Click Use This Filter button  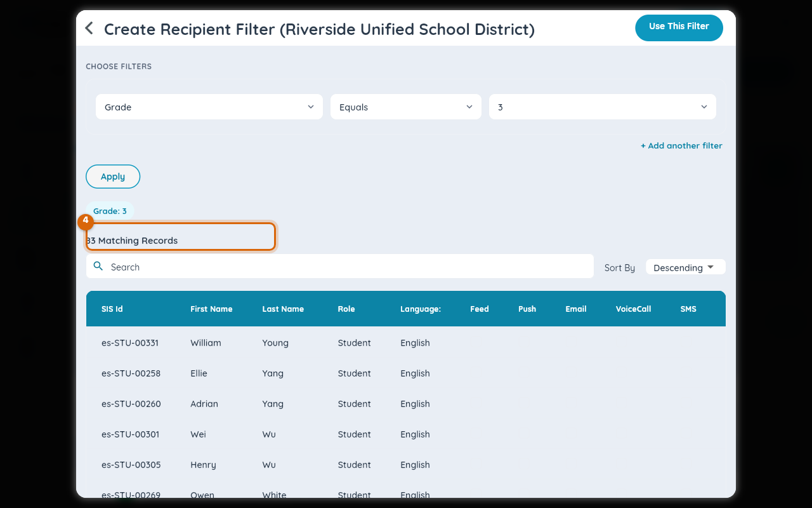(x=679, y=27)
